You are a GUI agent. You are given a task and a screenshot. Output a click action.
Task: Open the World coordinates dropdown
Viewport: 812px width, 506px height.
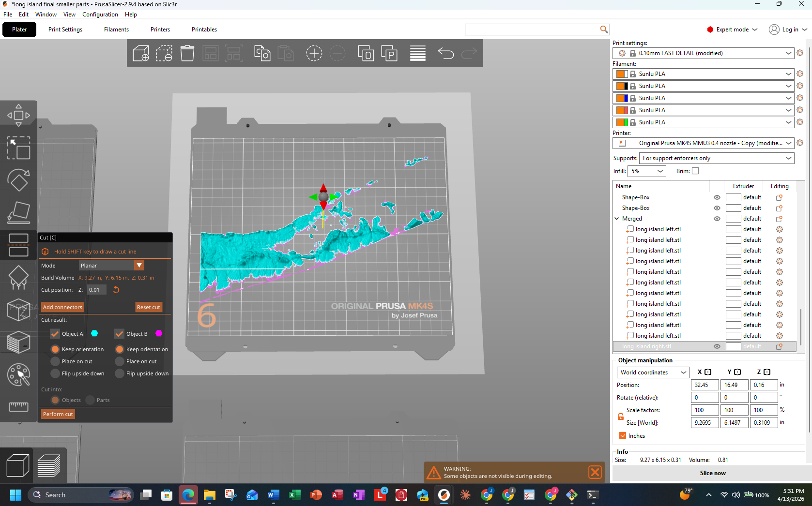653,372
